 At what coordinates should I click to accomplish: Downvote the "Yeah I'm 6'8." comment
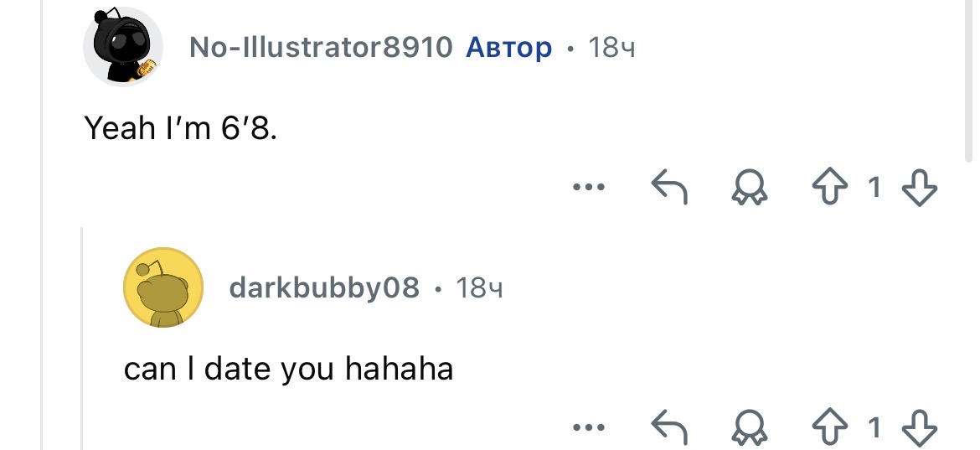pos(921,188)
